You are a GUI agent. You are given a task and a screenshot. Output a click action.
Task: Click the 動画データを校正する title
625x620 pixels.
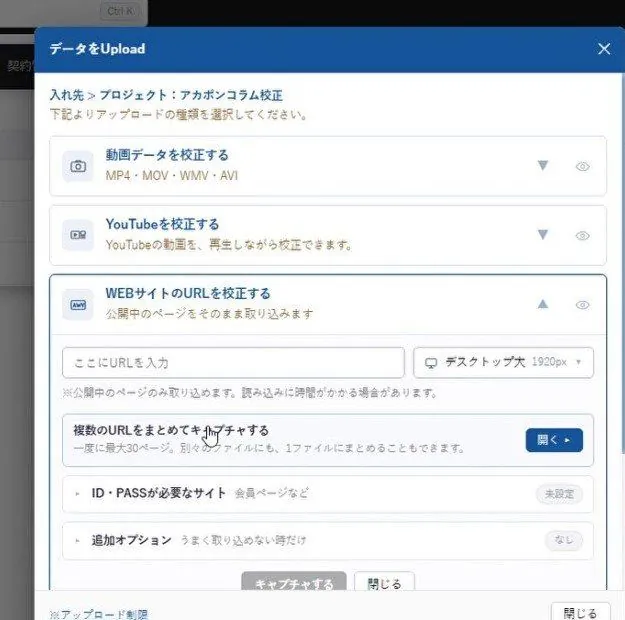point(167,155)
